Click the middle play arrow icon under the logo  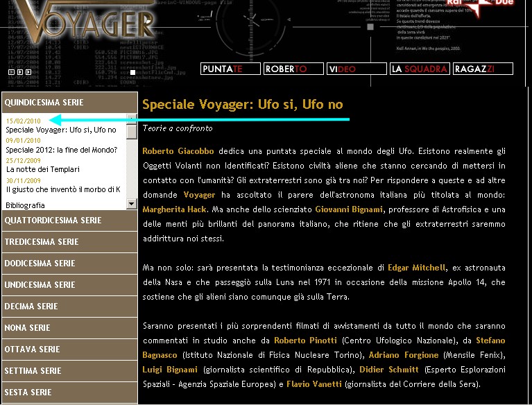(x=20, y=72)
